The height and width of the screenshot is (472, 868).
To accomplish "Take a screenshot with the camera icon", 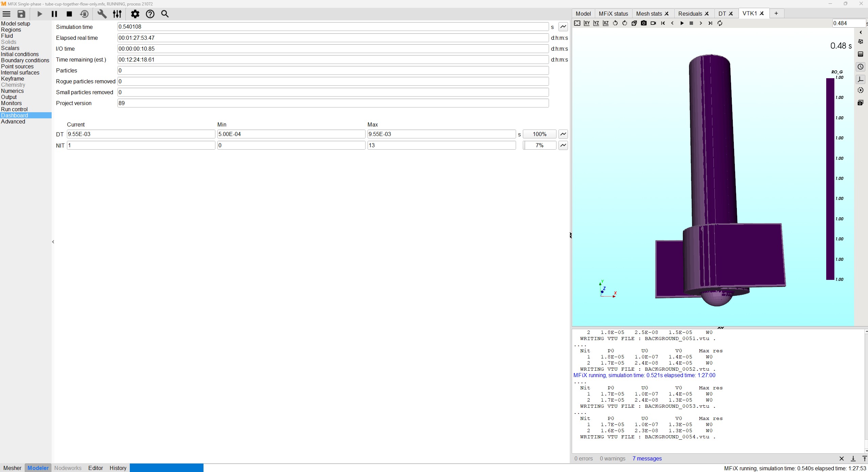I will coord(643,23).
